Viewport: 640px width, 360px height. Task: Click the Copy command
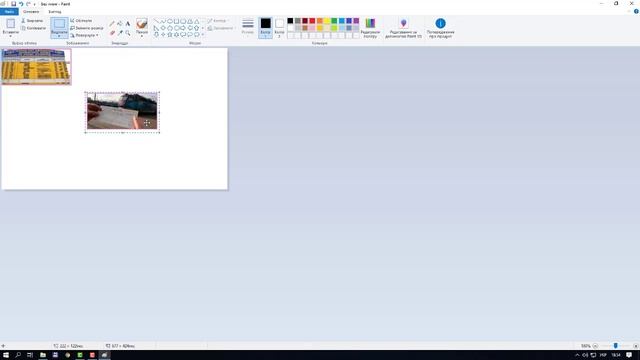coord(33,28)
